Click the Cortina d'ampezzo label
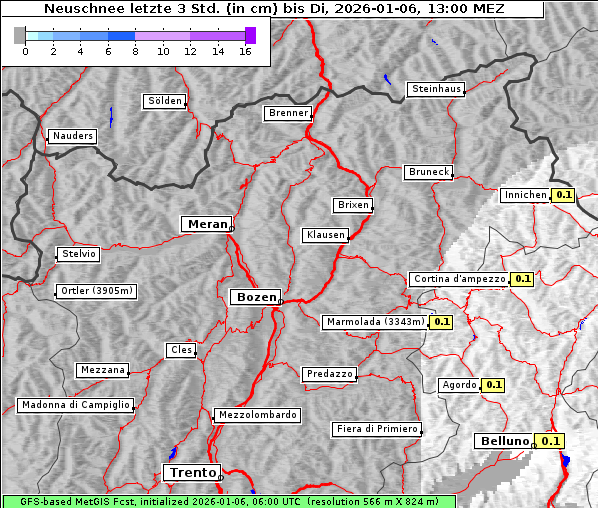The width and height of the screenshot is (598, 508). 460,280
